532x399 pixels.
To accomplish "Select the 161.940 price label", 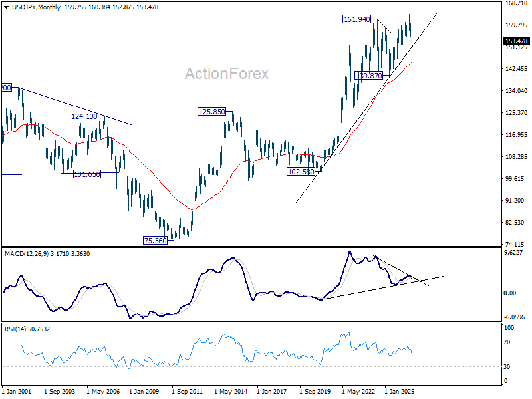I will point(356,19).
